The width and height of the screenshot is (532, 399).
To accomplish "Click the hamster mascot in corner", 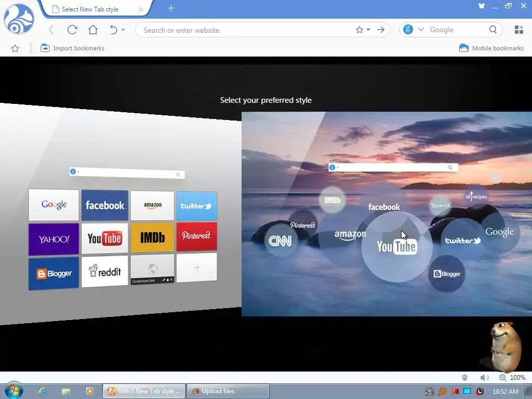I will (505, 347).
